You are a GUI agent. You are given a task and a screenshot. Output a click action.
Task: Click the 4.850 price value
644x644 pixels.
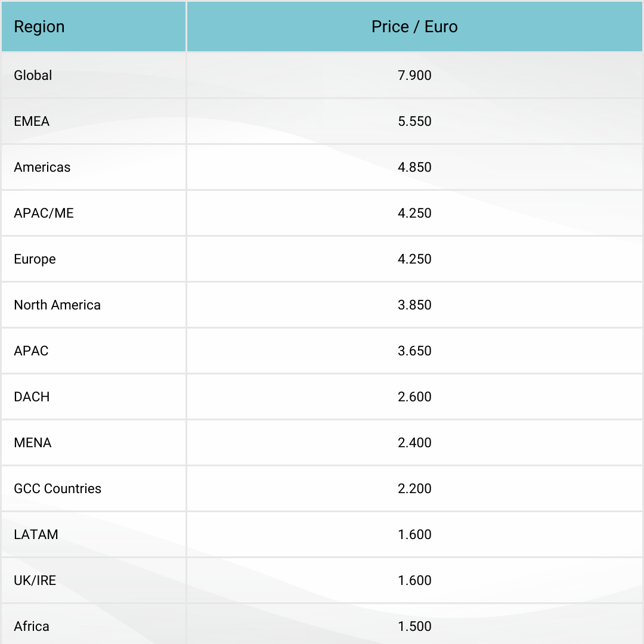[414, 168]
